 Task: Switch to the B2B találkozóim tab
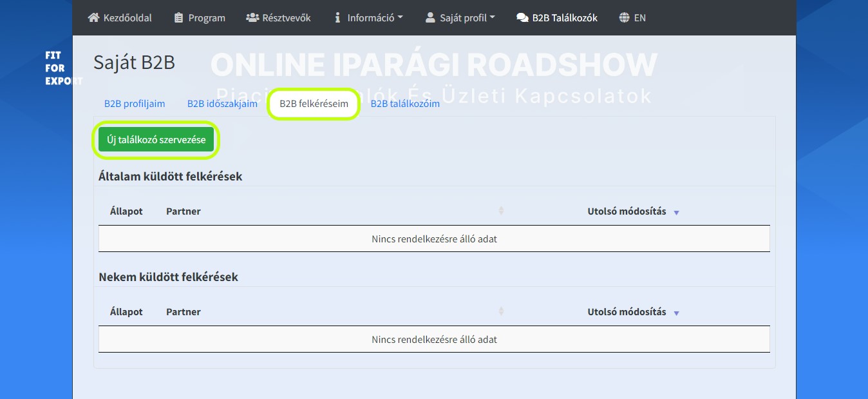point(405,104)
